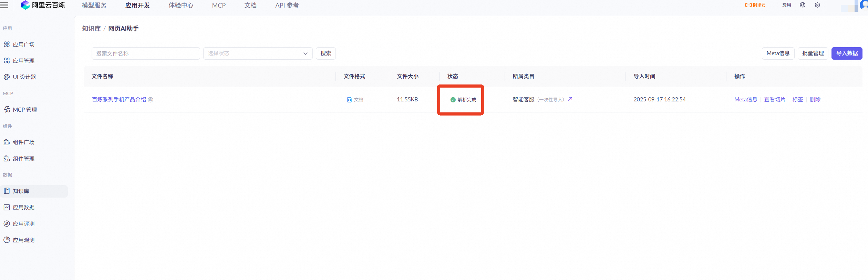The height and width of the screenshot is (280, 868).
Task: Switch to the 应用开发 tab
Action: [x=137, y=6]
